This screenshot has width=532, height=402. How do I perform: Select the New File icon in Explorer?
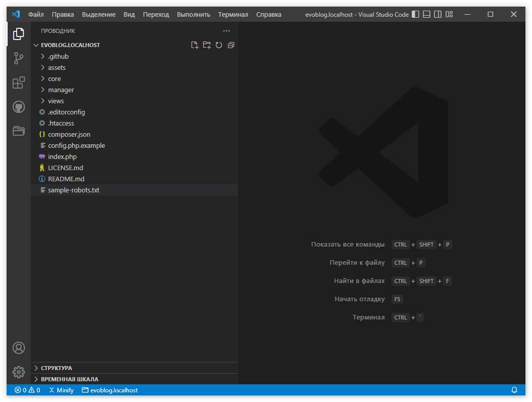(195, 45)
